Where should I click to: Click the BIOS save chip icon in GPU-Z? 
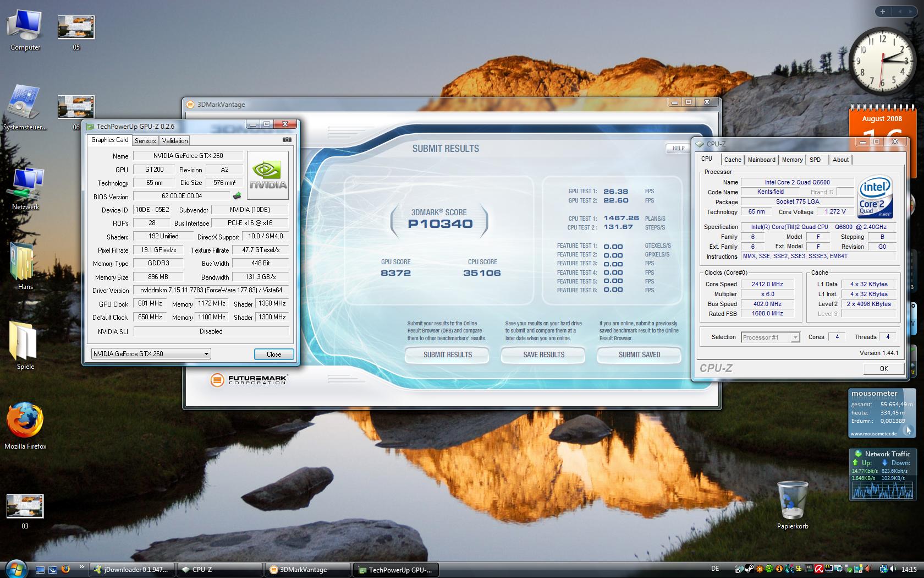coord(237,196)
